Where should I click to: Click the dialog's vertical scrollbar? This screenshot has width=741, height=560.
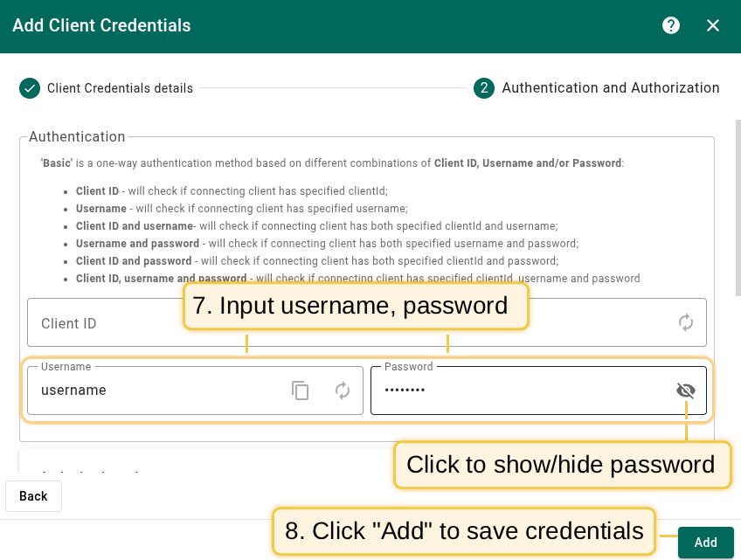pyautogui.click(x=738, y=210)
